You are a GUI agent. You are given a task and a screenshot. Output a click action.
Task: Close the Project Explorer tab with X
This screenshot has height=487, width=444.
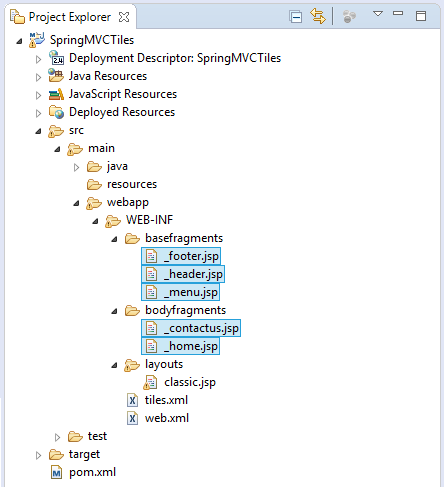tap(124, 17)
